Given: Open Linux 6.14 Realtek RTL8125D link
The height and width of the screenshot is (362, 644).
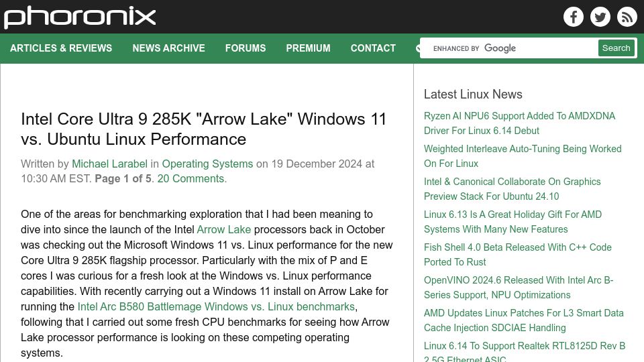Looking at the screenshot, I should pyautogui.click(x=525, y=351).
